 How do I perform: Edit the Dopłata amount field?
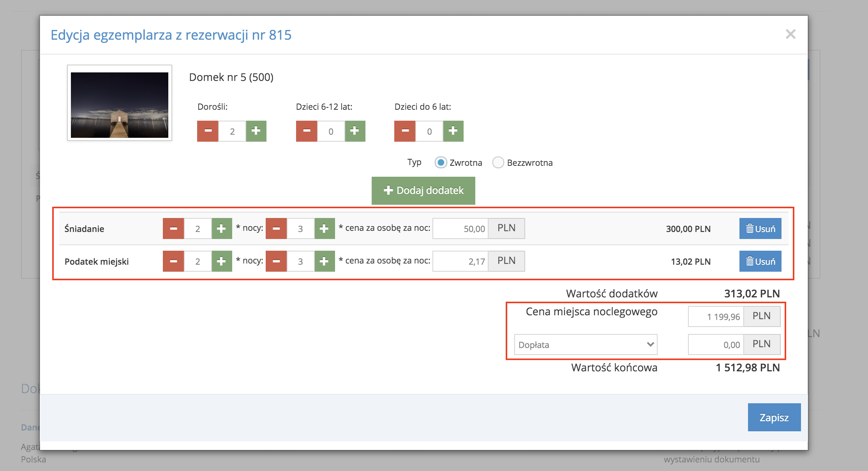point(716,344)
